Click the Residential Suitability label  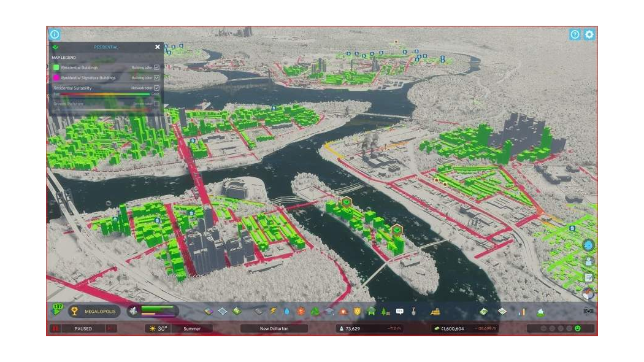72,88
